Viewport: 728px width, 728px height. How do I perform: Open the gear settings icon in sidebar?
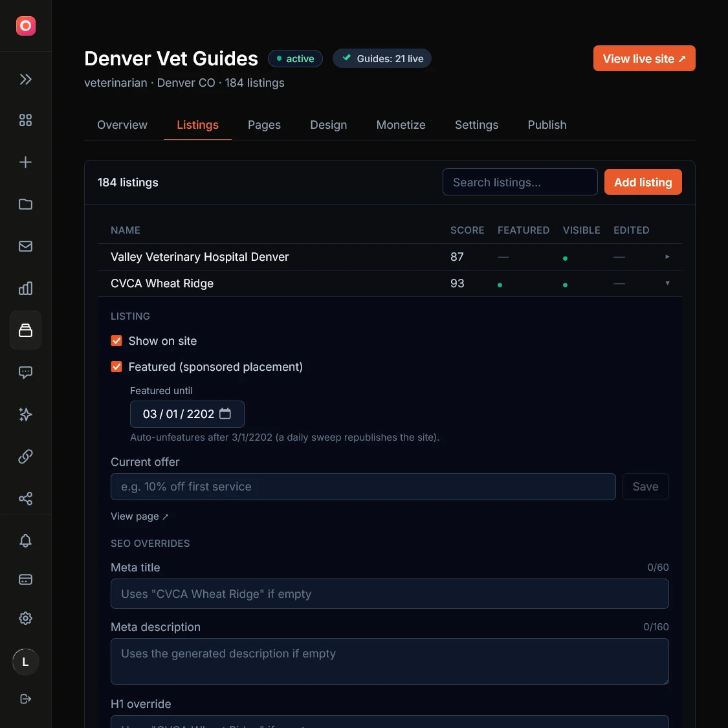point(25,618)
